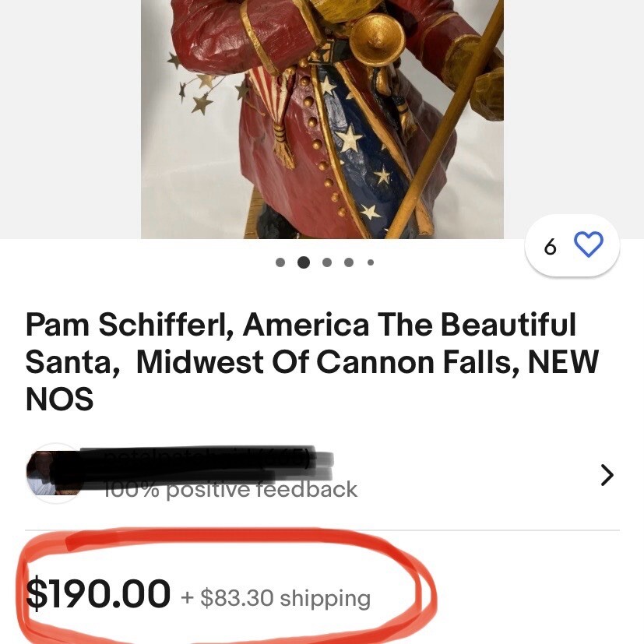Image resolution: width=644 pixels, height=644 pixels.
Task: Click the gold bell on the Santa
Action: (x=376, y=39)
